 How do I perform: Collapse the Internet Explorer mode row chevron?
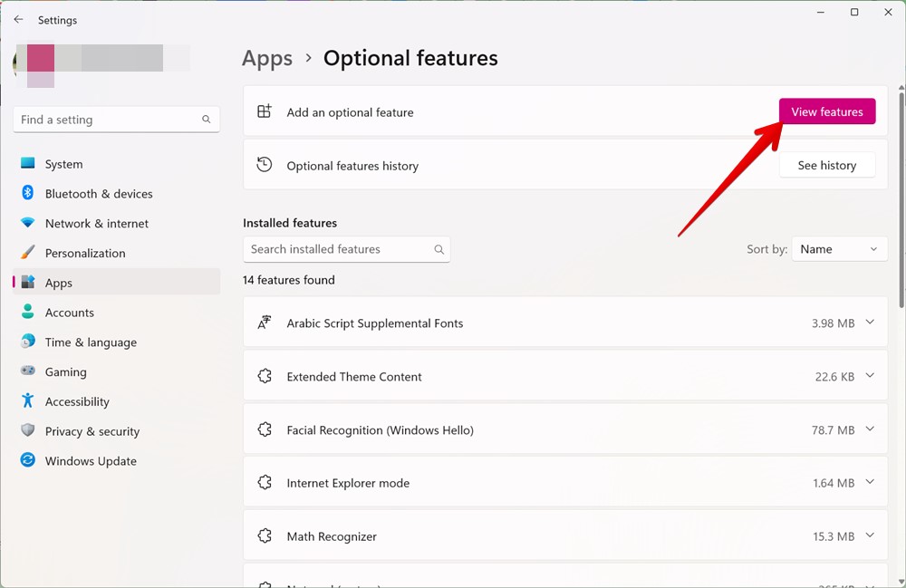[x=870, y=482]
